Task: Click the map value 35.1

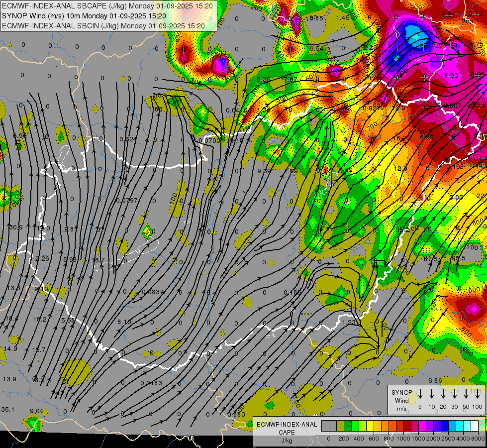Action: 7,410
